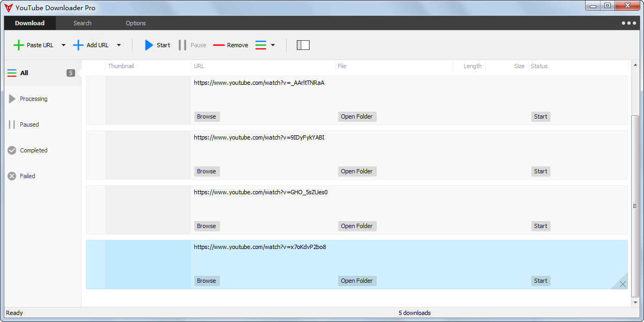Click the blue Start play icon in the toolbar

point(149,45)
